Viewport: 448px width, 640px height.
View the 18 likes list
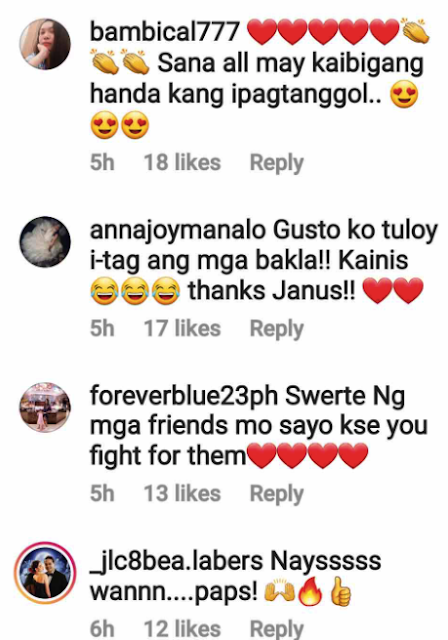pyautogui.click(x=182, y=162)
